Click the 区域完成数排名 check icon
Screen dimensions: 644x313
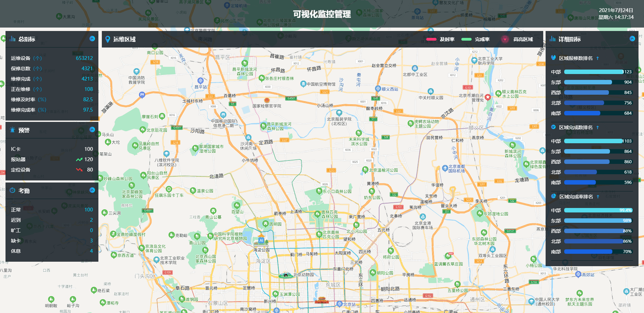coord(553,127)
